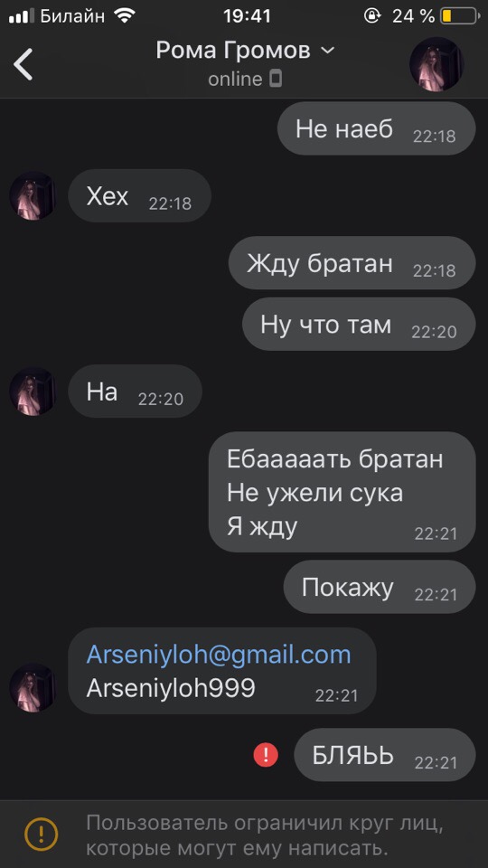This screenshot has height=868, width=488.
Task: Tap the mobile device icon next to online
Action: pyautogui.click(x=276, y=80)
